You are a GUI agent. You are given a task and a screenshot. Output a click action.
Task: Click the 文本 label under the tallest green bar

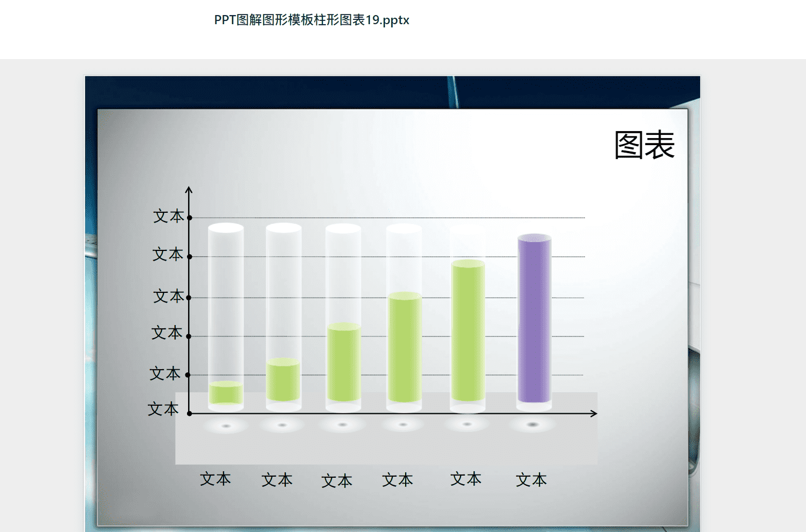[x=466, y=478]
